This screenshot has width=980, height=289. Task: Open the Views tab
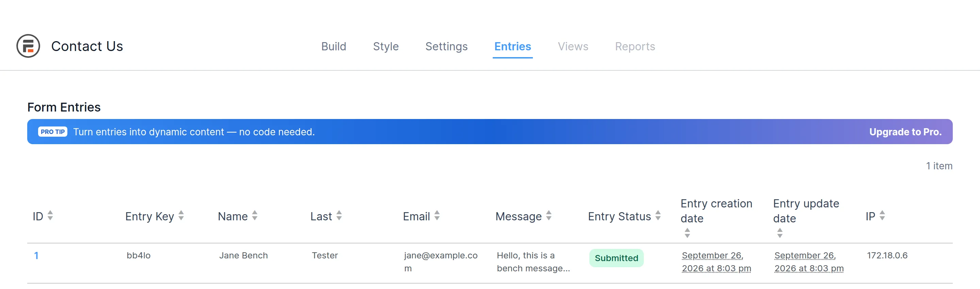click(x=573, y=46)
